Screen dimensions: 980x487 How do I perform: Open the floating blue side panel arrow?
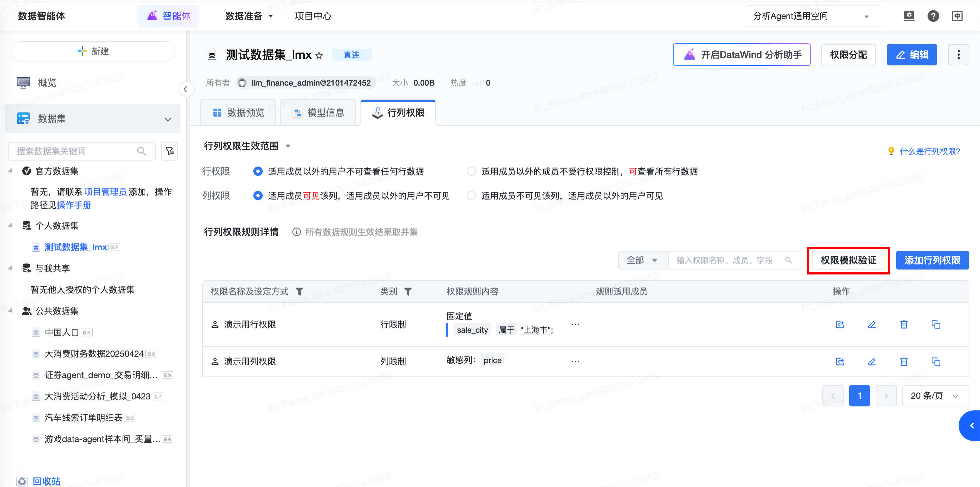[970, 426]
